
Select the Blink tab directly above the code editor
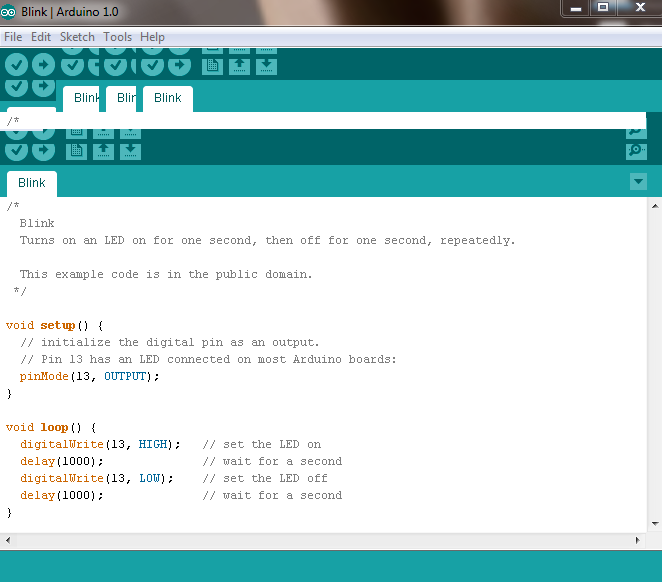pyautogui.click(x=32, y=184)
